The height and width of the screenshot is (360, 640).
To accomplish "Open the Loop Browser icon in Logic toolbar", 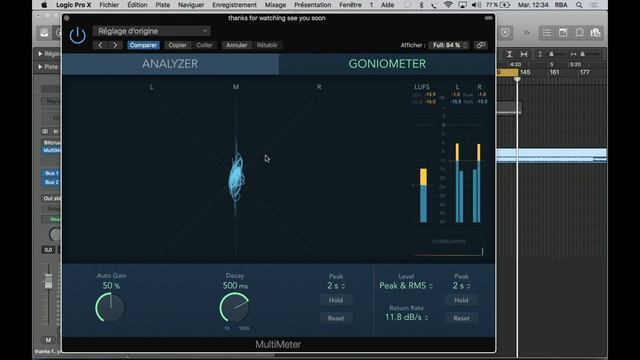I will coord(580,33).
